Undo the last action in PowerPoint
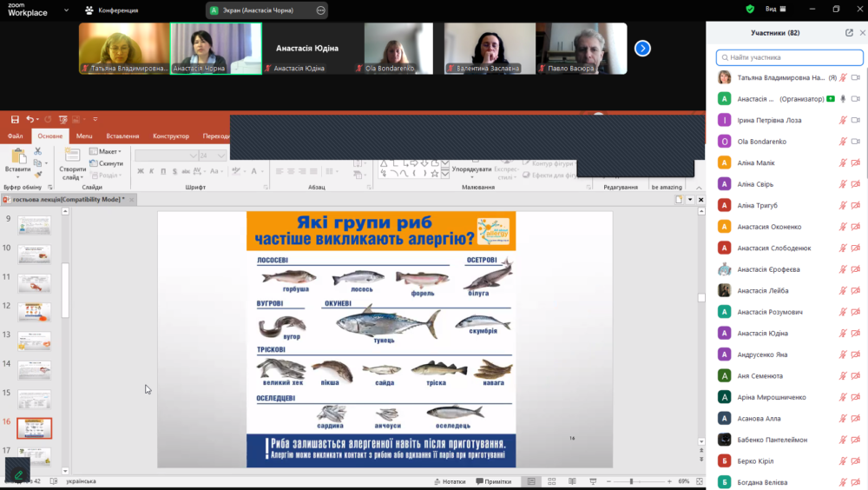 click(x=30, y=119)
